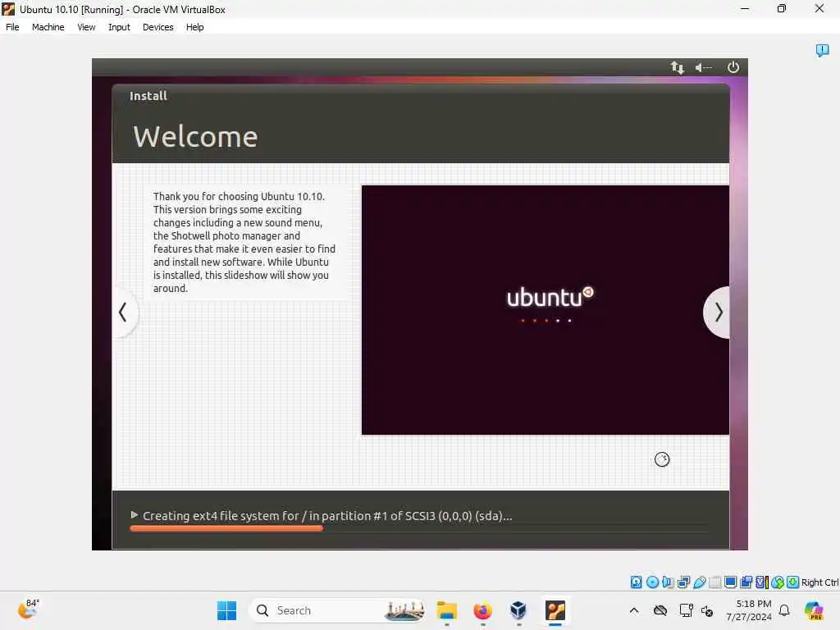Open the Windows Start menu
Viewport: 840px width, 630px height.
coord(226,610)
